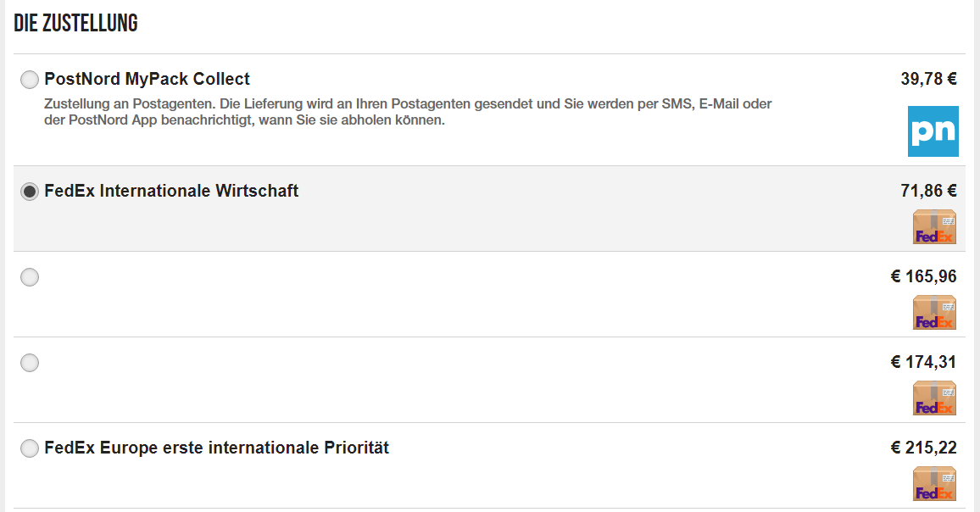Click FedEx box icon under € 215,22
Image resolution: width=980 pixels, height=512 pixels.
(934, 483)
